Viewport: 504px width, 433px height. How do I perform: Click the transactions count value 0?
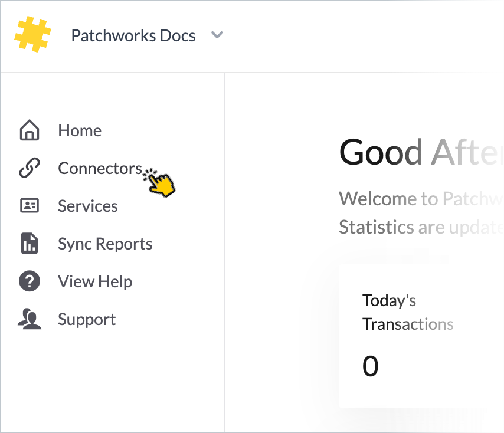pos(370,366)
